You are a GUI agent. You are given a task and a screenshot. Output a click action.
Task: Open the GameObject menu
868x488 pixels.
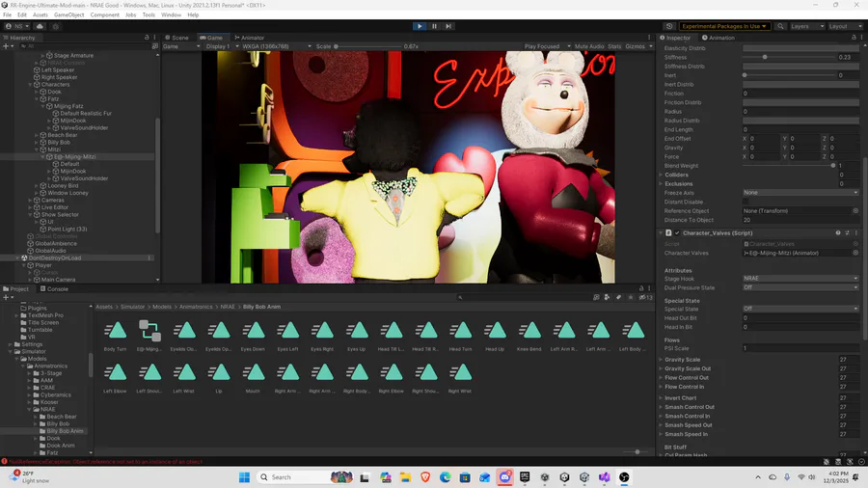pos(68,14)
